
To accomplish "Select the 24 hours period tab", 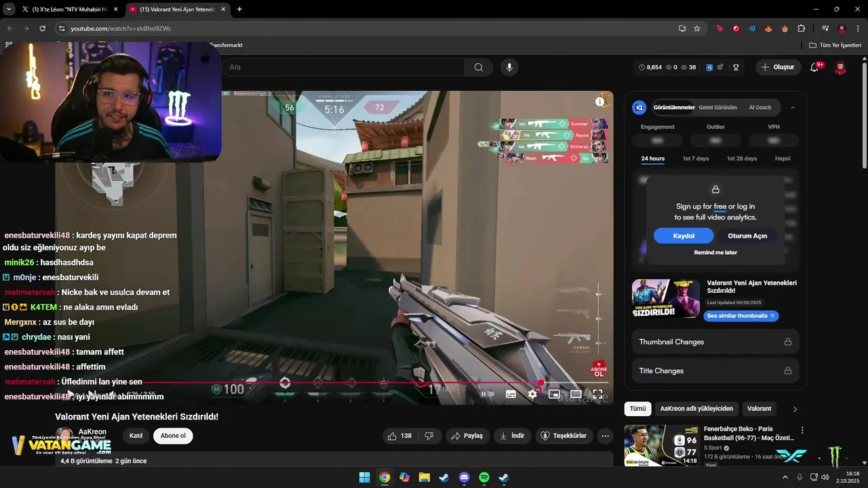I will coord(652,159).
